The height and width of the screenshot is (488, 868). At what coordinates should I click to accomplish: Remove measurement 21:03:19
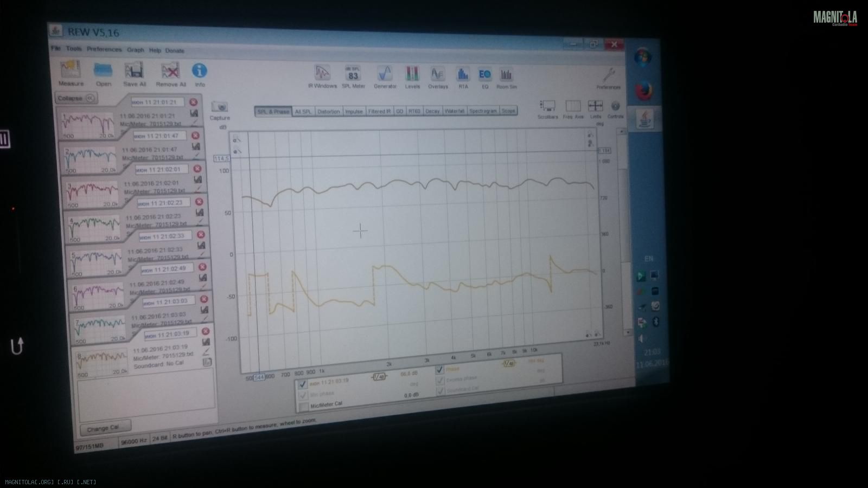click(x=206, y=331)
